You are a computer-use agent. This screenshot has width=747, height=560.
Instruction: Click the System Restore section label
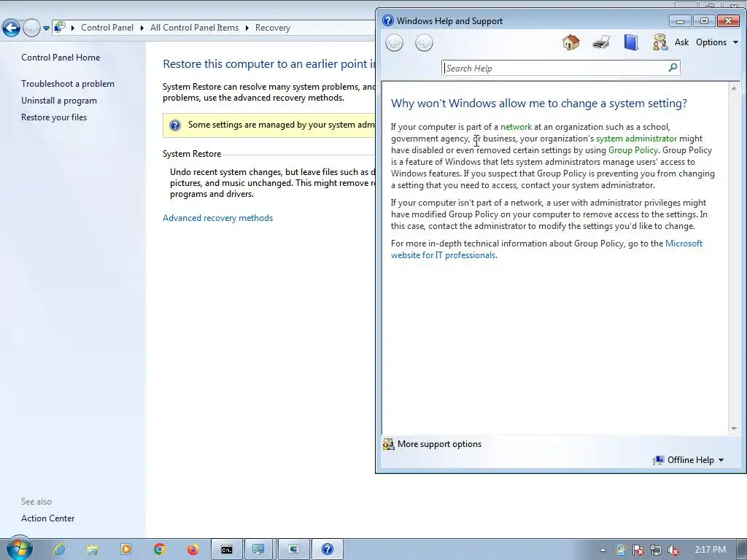click(192, 154)
